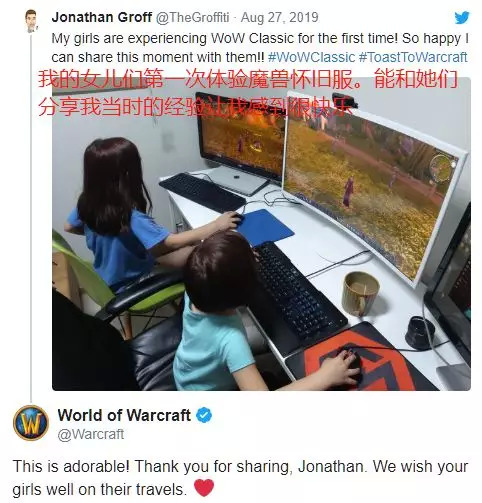
Task: Click the Jonathan Groff display name
Action: (x=102, y=17)
